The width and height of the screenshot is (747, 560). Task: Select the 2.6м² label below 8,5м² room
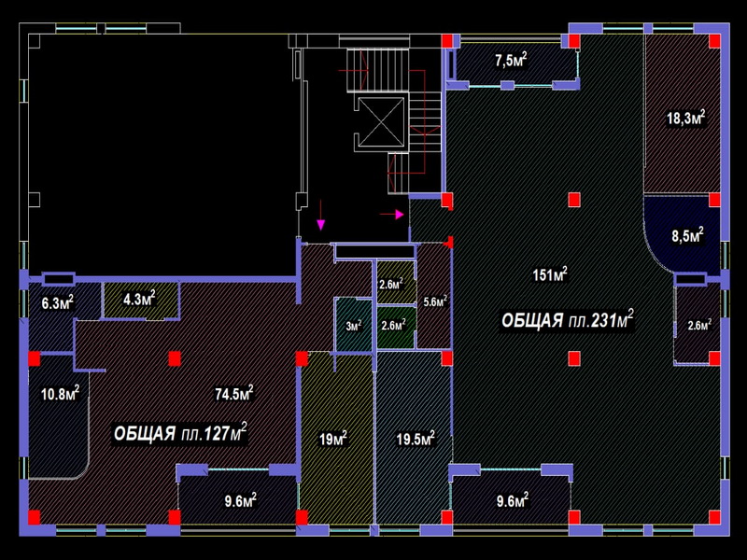click(x=699, y=325)
